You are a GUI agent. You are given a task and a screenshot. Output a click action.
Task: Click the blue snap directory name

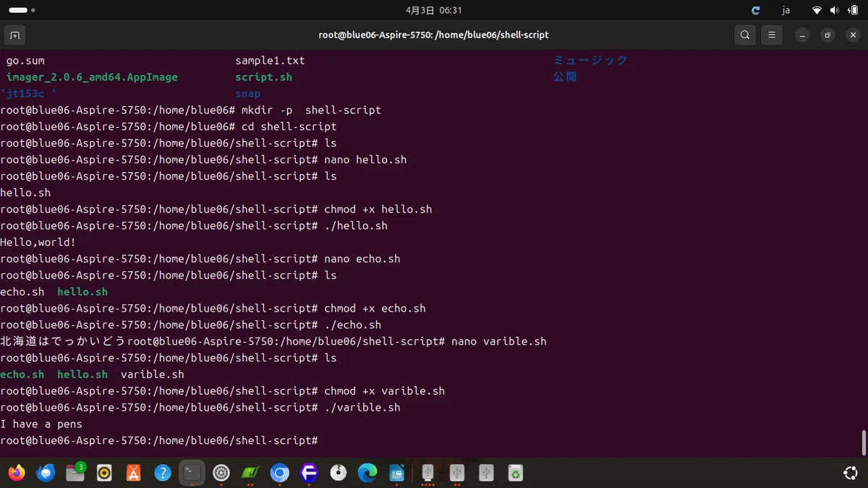click(247, 94)
